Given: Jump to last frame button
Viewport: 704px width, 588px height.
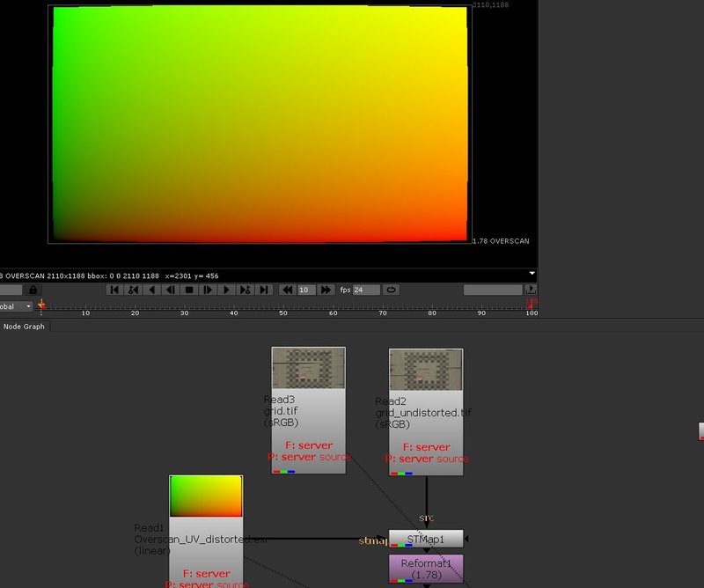Looking at the screenshot, I should tap(264, 290).
